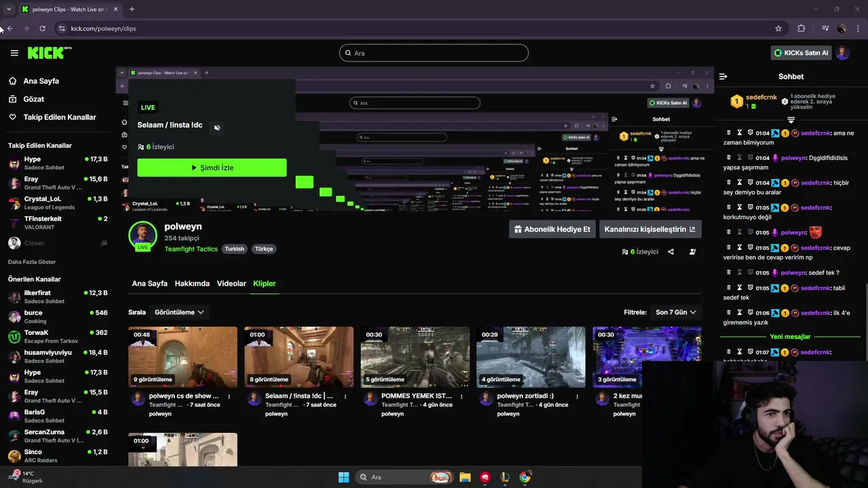Open Chrome tab search dropdown arrow
Screen dimensions: 868x488
tap(8, 9)
